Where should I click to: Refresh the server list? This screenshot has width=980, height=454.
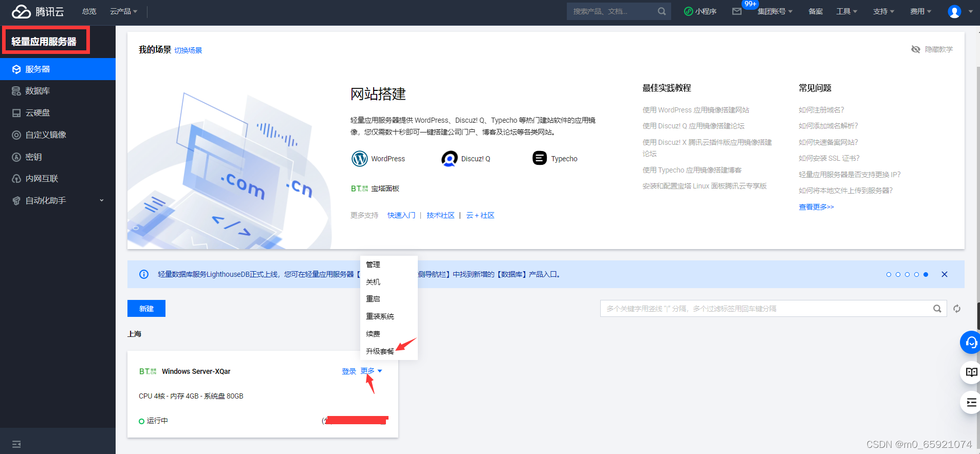point(957,309)
